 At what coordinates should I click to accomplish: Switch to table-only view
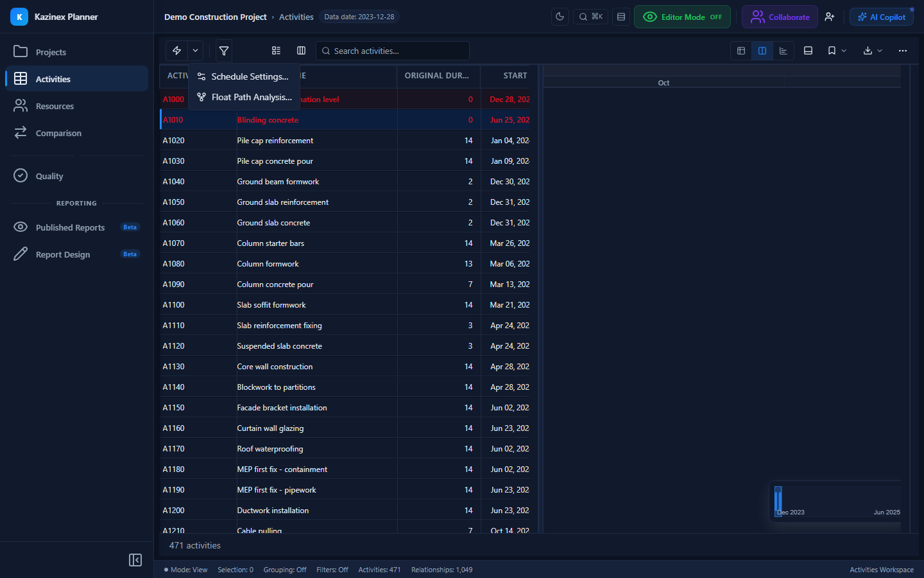click(741, 51)
